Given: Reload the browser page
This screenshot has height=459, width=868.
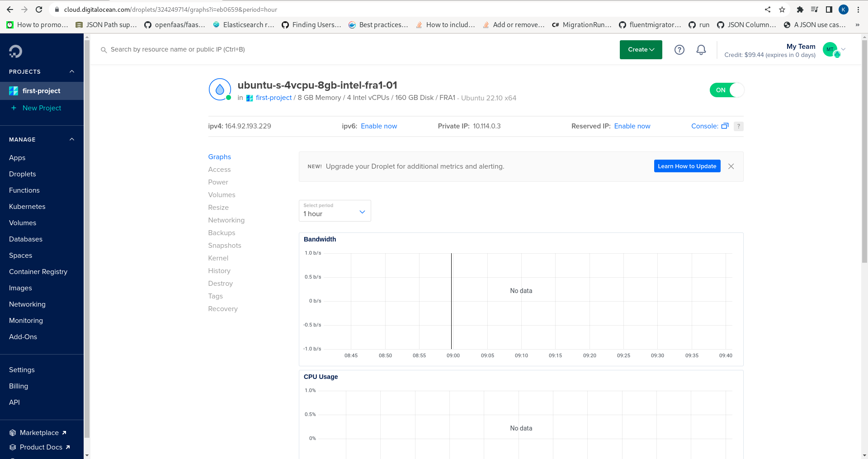Looking at the screenshot, I should (x=39, y=9).
